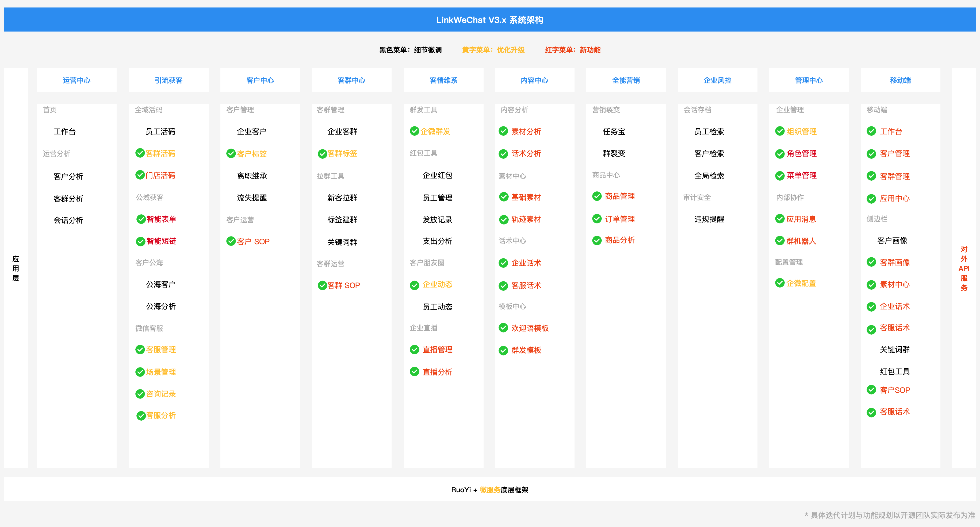Click check mark beside 客户 SOP
Viewport: 980px width, 527px height.
[231, 241]
